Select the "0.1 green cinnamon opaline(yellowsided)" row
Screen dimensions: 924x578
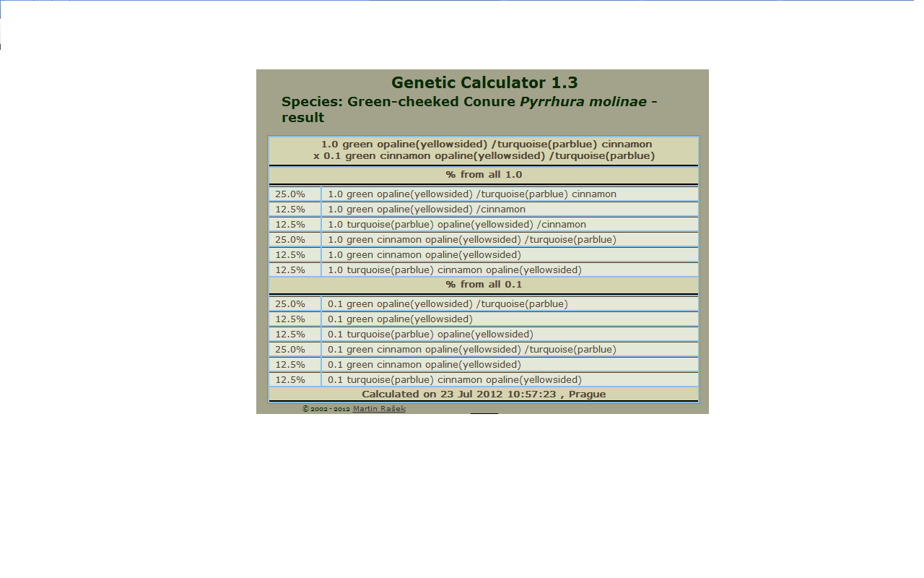(424, 365)
